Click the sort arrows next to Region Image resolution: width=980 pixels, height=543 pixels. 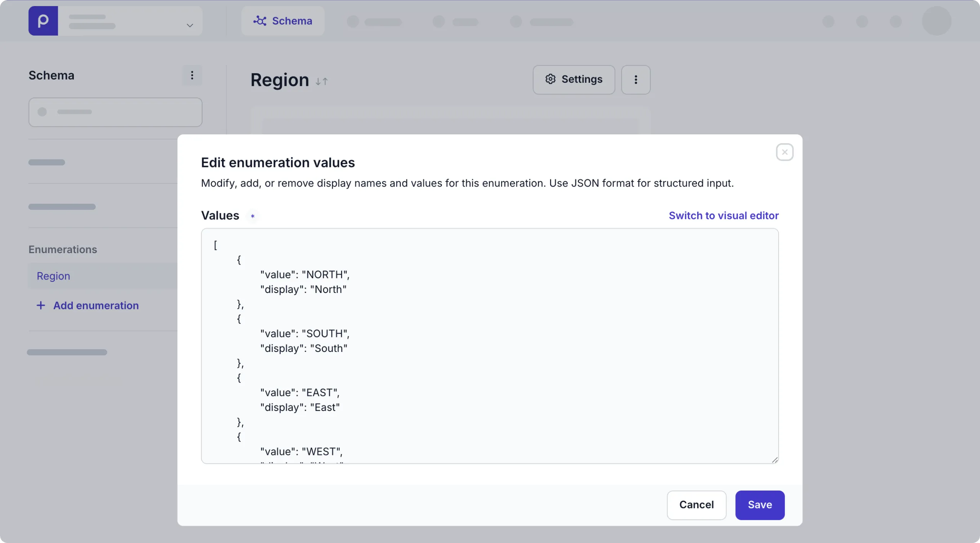click(322, 81)
